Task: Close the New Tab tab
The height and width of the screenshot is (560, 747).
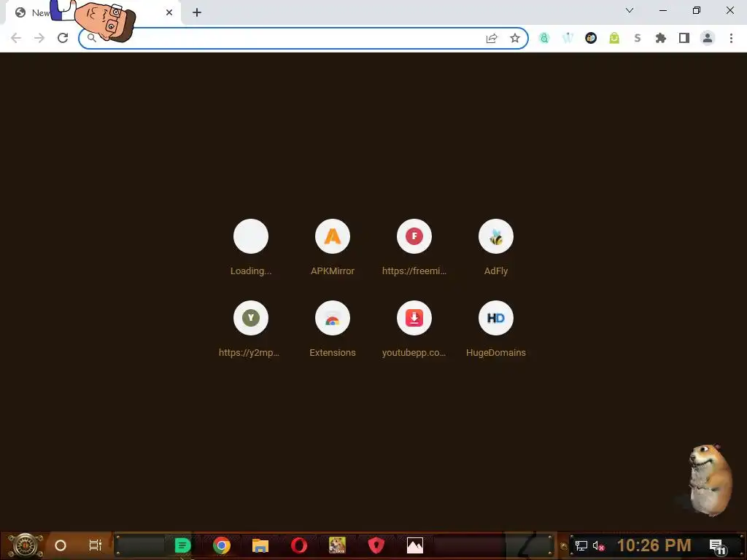Action: click(169, 12)
